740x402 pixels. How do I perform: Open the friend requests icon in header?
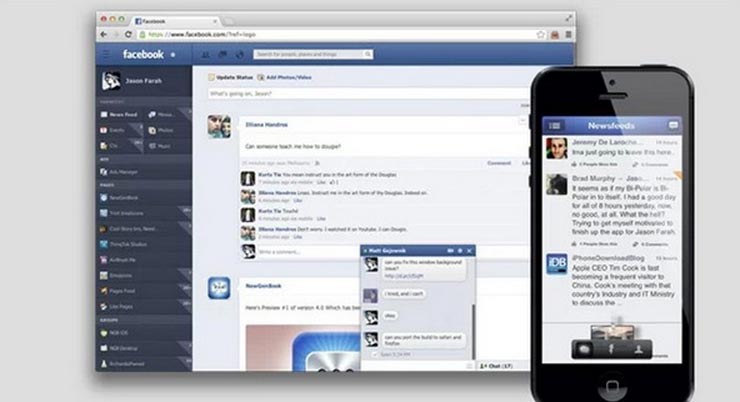pos(206,55)
